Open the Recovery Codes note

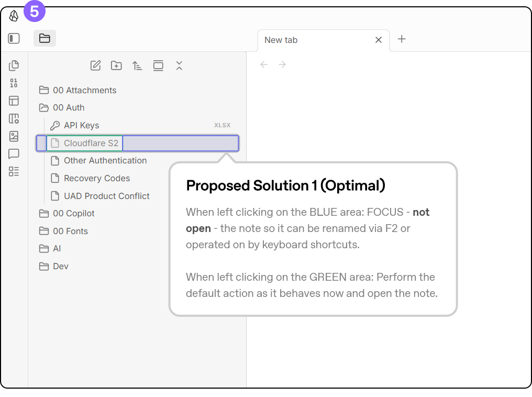96,179
